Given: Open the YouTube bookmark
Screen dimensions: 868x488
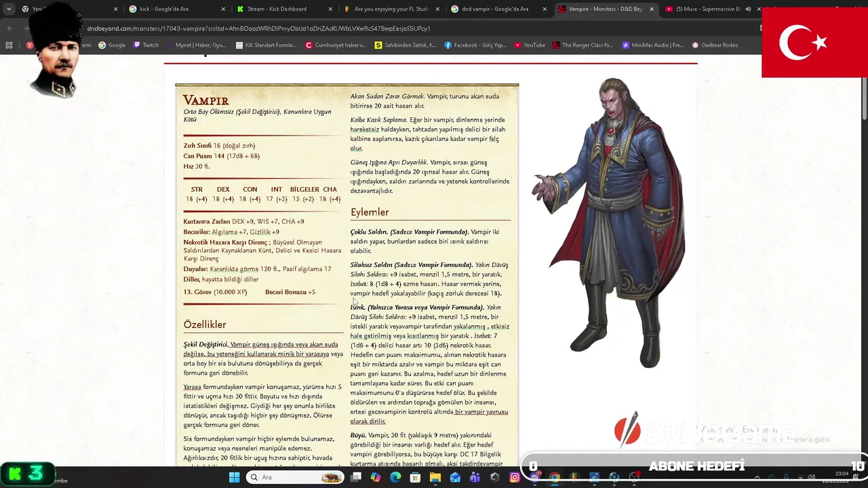Looking at the screenshot, I should click(530, 45).
